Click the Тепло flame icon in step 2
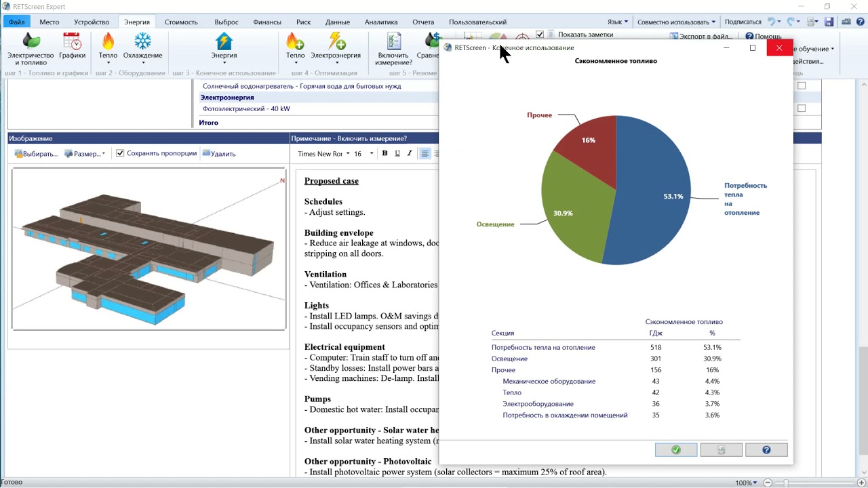The height and width of the screenshot is (488, 868). [x=108, y=41]
